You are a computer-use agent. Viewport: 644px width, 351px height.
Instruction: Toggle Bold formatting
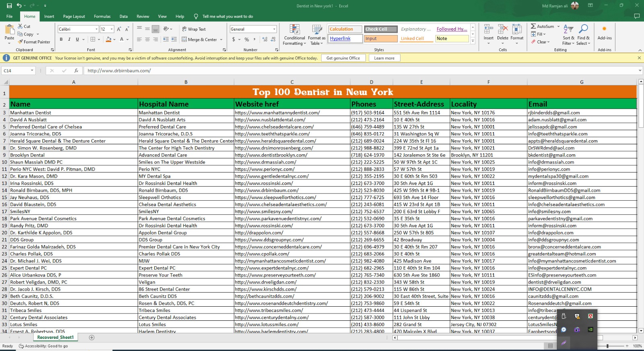pyautogui.click(x=61, y=39)
